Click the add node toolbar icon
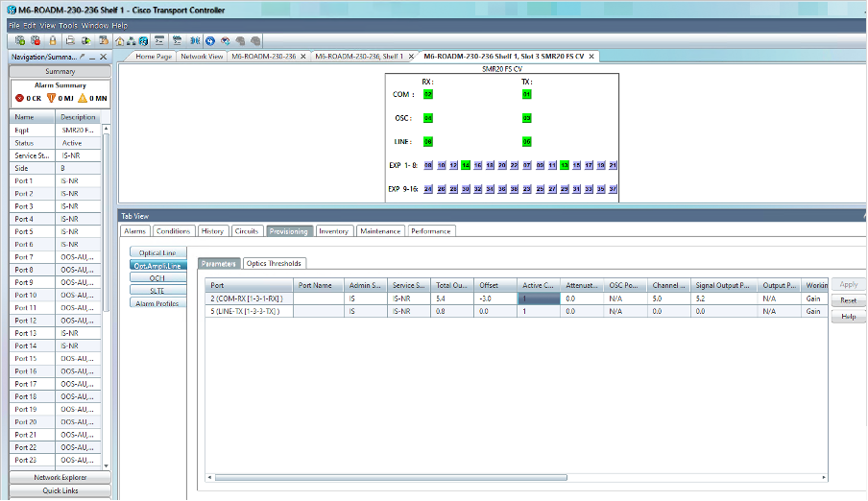The width and height of the screenshot is (868, 501). tap(20, 40)
